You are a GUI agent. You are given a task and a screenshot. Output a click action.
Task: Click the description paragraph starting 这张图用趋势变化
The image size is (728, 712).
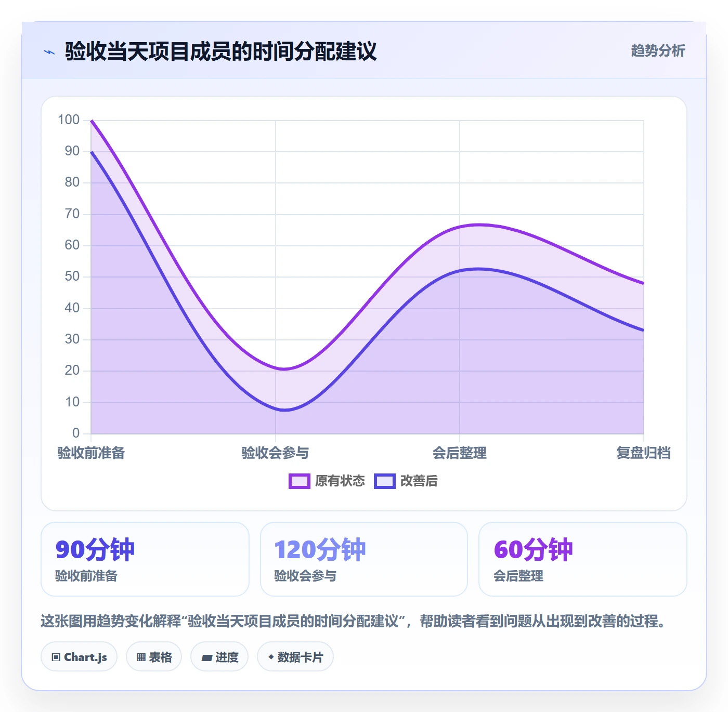click(x=355, y=621)
